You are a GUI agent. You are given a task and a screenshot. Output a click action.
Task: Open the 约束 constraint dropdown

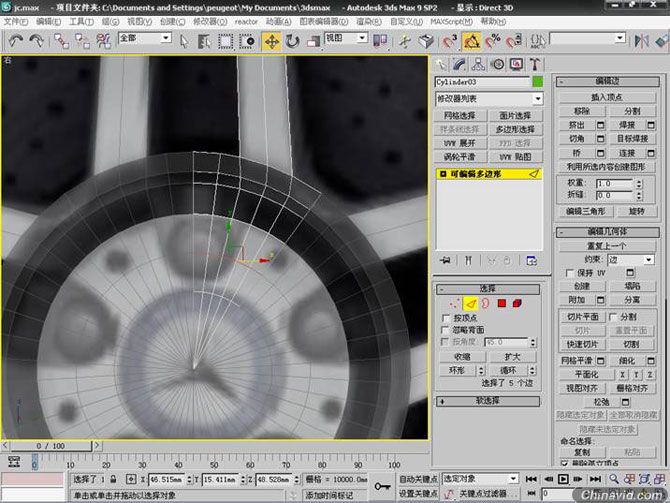tap(632, 259)
